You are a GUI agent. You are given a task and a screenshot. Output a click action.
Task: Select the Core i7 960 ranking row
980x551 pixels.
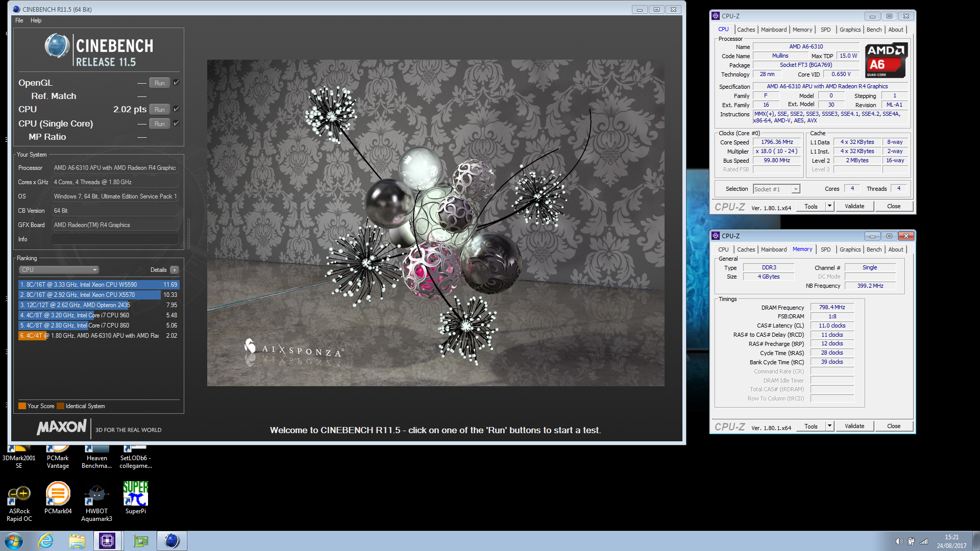tap(99, 315)
